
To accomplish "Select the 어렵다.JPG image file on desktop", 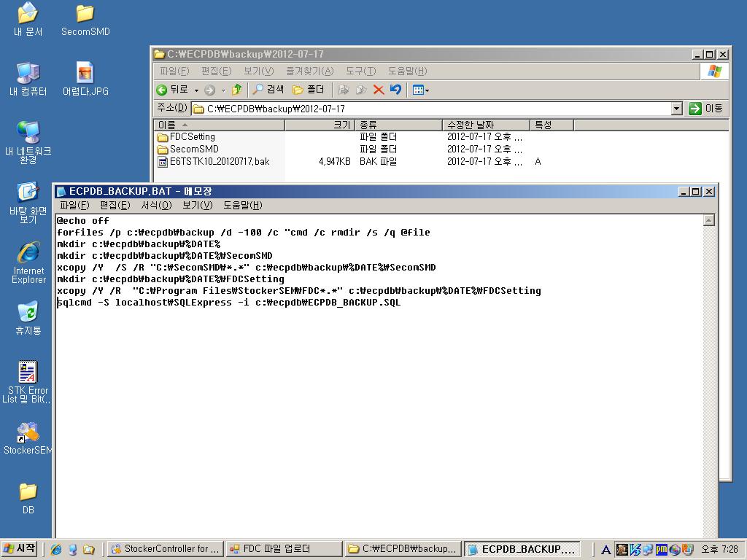I will 85,79.
